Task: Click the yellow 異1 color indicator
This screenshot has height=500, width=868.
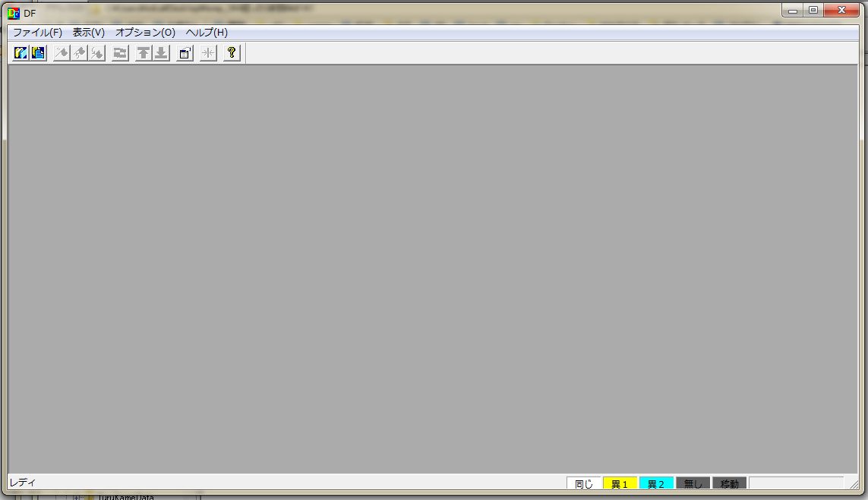Action: tap(620, 483)
